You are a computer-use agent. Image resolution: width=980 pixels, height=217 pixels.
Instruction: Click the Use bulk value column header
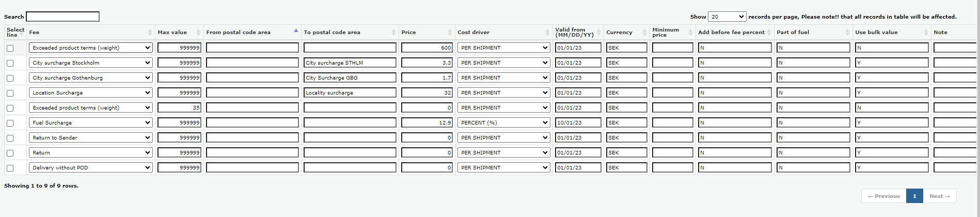click(x=876, y=33)
